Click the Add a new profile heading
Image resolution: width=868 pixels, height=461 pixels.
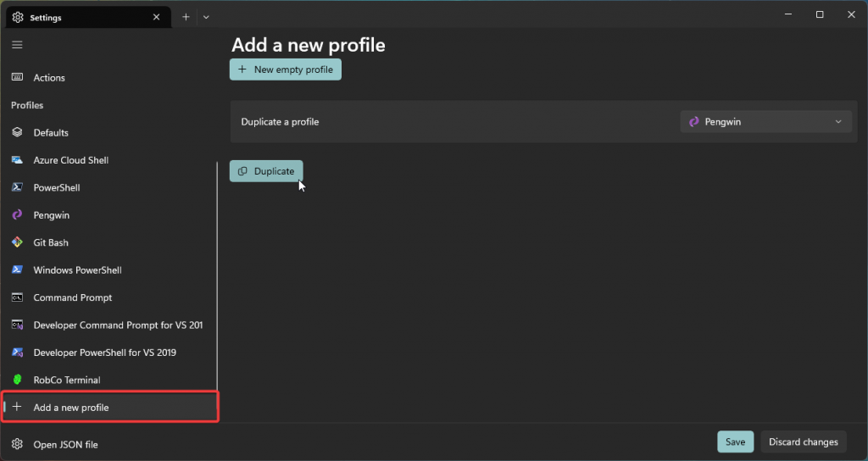click(x=308, y=45)
